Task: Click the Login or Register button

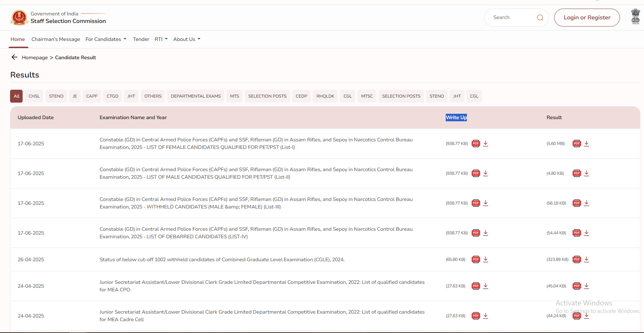Action: pyautogui.click(x=587, y=18)
